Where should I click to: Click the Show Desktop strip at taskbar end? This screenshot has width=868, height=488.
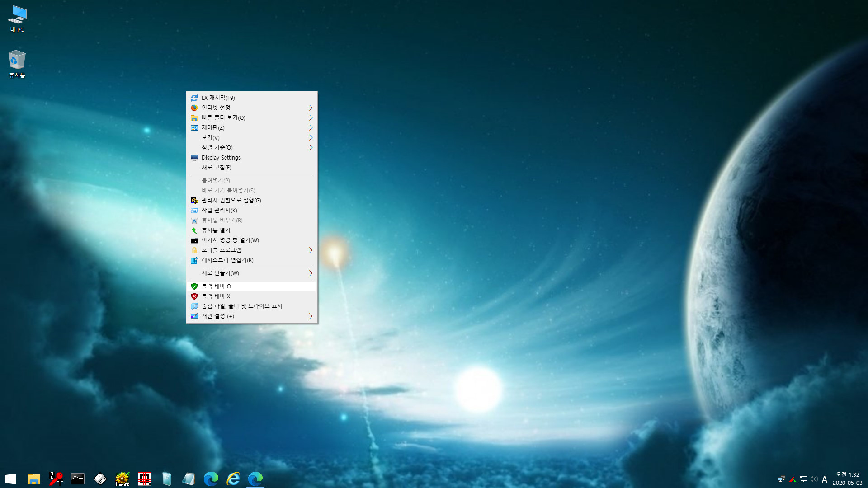tap(867, 479)
